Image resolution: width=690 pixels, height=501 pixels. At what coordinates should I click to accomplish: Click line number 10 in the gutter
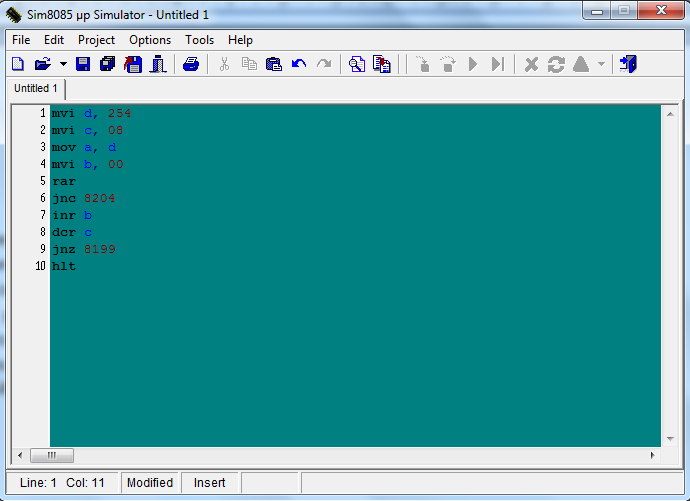pyautogui.click(x=40, y=266)
